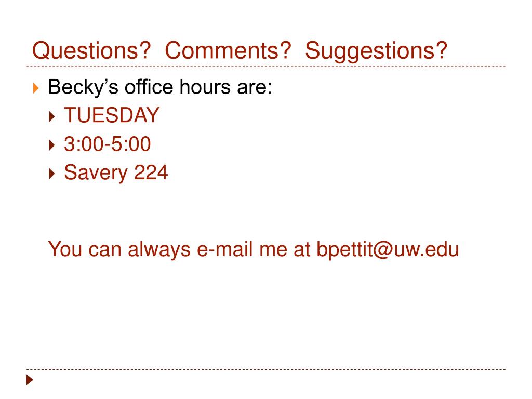
Task: Click the dashed line under the title
Action: point(266,66)
